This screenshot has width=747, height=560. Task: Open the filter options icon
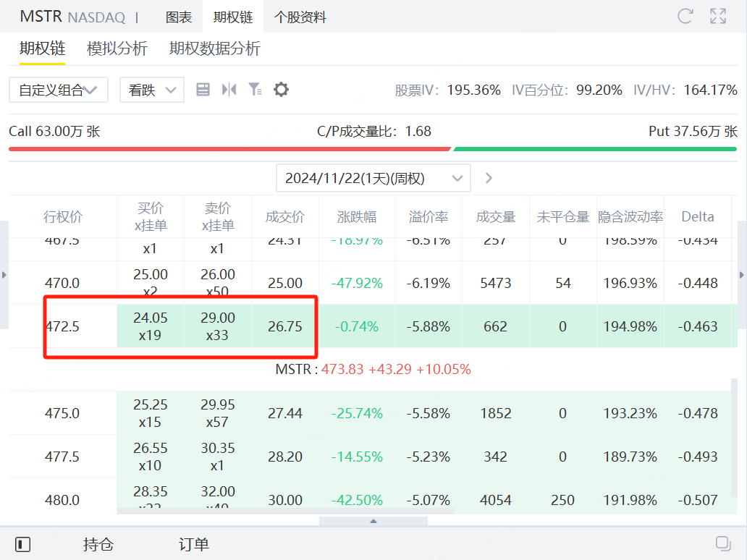coord(255,90)
